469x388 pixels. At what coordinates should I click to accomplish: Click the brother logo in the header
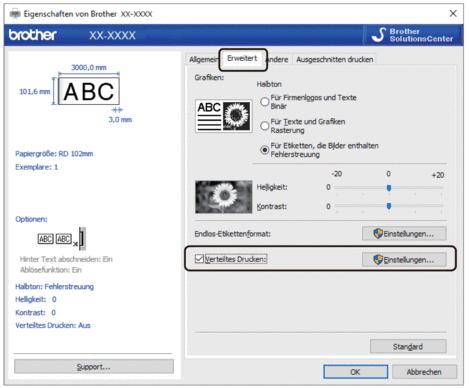click(x=33, y=35)
